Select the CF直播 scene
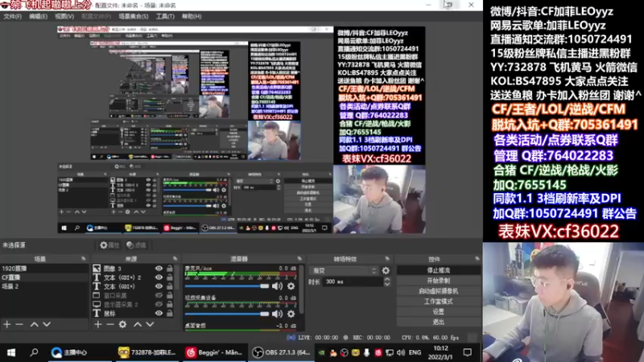The height and width of the screenshot is (362, 644). click(44, 278)
